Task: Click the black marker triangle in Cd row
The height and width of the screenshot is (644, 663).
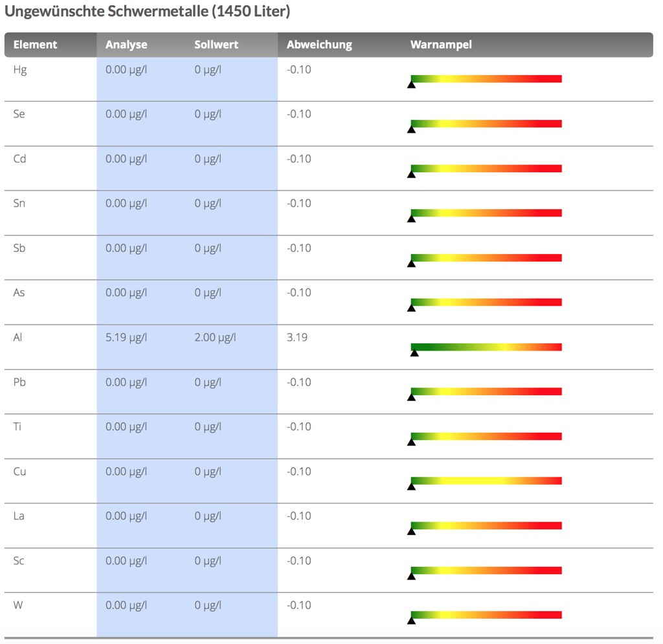Action: click(411, 174)
